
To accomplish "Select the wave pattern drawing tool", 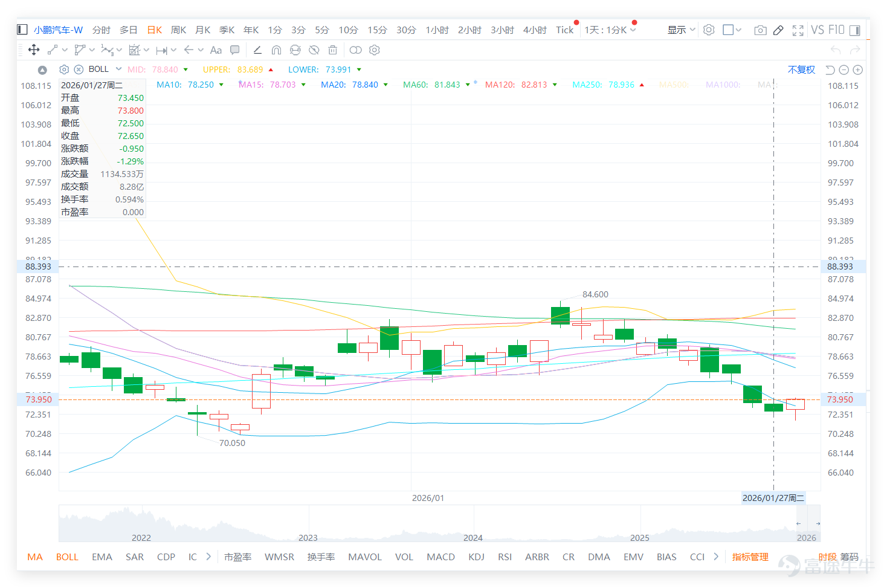I will [107, 50].
